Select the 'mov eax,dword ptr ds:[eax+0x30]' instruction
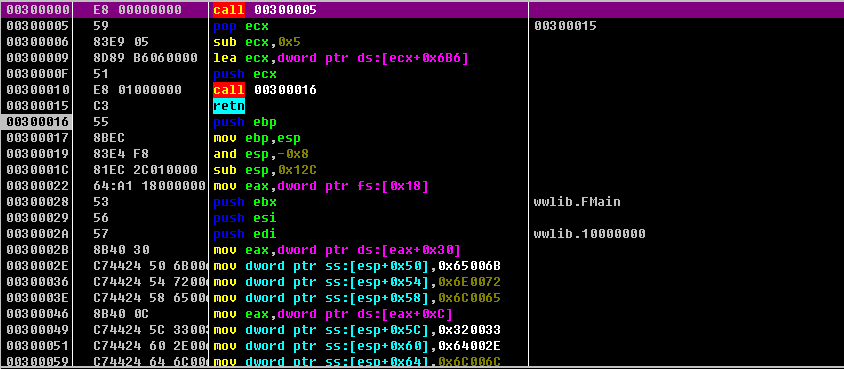 337,250
